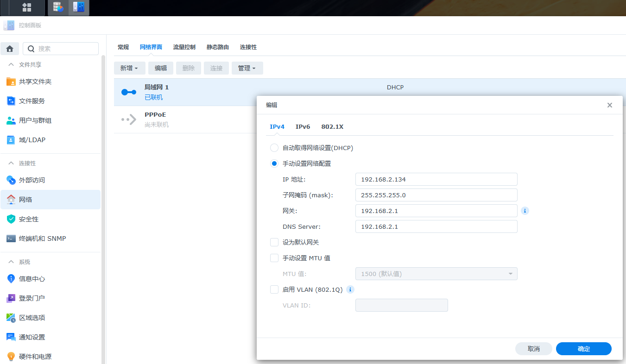The height and width of the screenshot is (364, 626).
Task: Open Terminal & SNMP icon in sidebar
Action: [x=11, y=238]
